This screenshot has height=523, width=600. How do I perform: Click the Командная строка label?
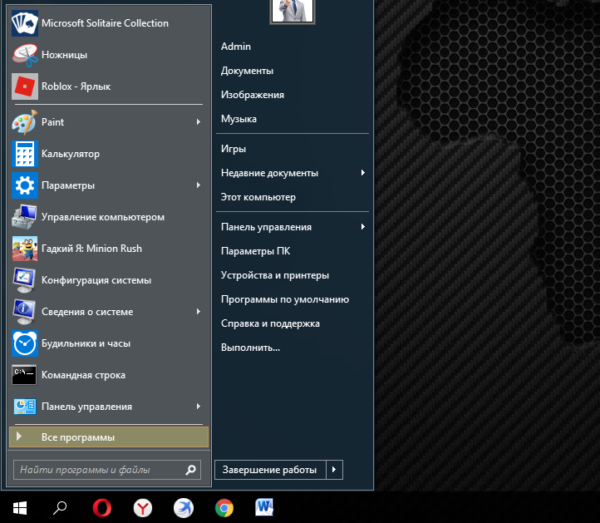(x=83, y=375)
